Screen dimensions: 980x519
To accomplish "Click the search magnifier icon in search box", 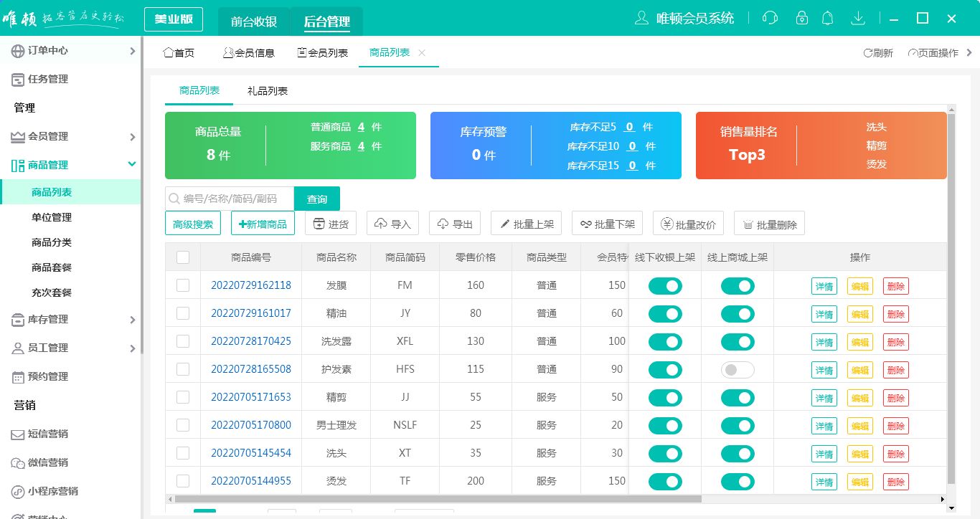I will [174, 199].
